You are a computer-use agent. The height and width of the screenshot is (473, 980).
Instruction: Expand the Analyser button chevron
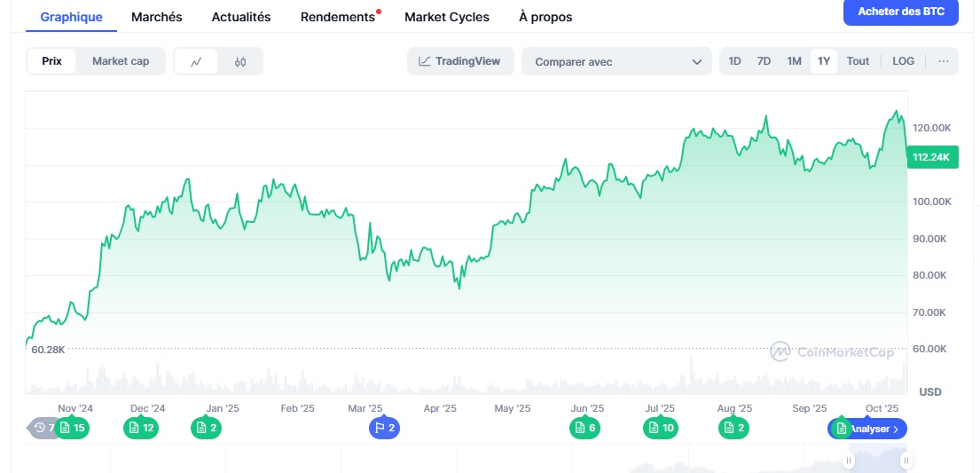(x=896, y=429)
